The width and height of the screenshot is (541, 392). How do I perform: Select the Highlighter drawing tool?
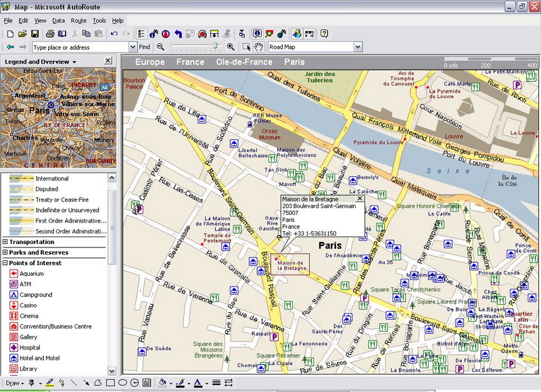[x=49, y=383]
